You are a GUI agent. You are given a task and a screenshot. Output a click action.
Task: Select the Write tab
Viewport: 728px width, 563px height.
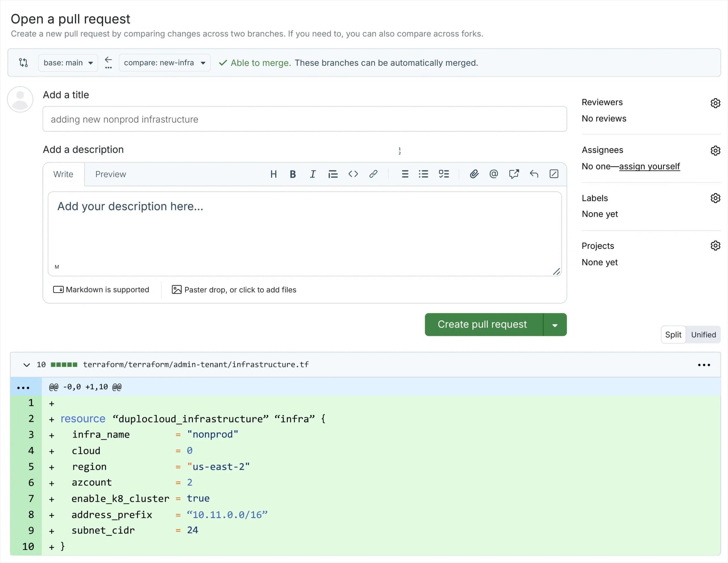coord(63,174)
